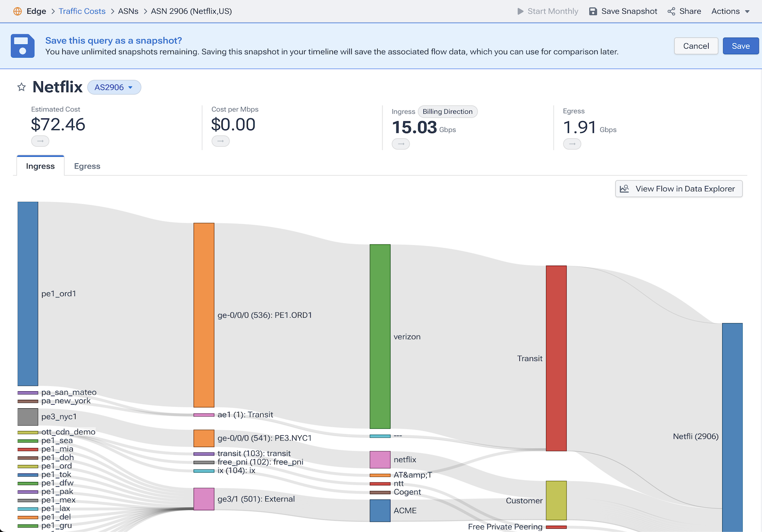The image size is (762, 532).
Task: Open the AS2906 dropdown
Action: (114, 87)
